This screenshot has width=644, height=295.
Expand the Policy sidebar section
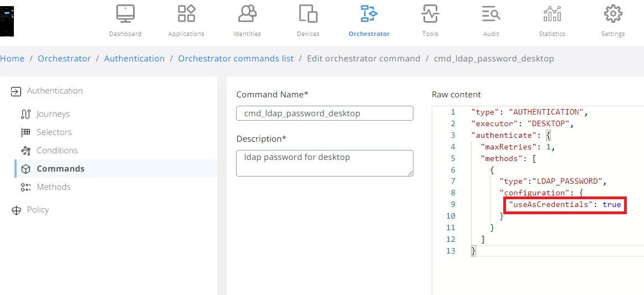pos(38,210)
